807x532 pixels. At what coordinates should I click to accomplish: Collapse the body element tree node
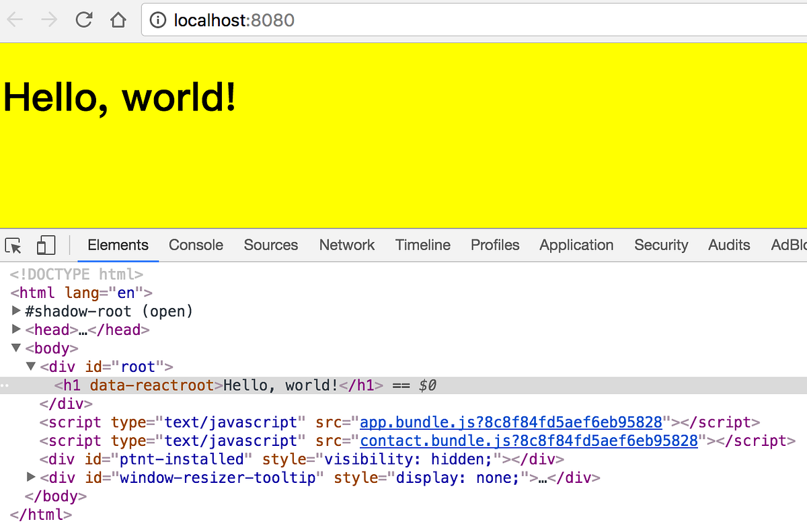(x=16, y=348)
